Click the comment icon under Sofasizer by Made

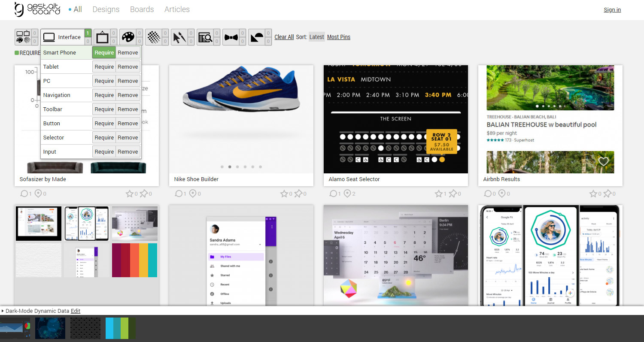24,194
